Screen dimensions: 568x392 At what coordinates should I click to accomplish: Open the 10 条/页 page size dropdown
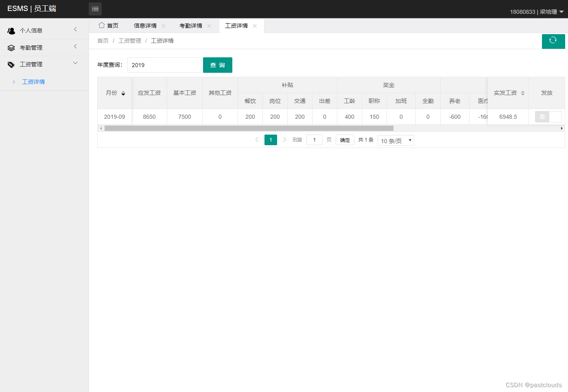point(395,140)
